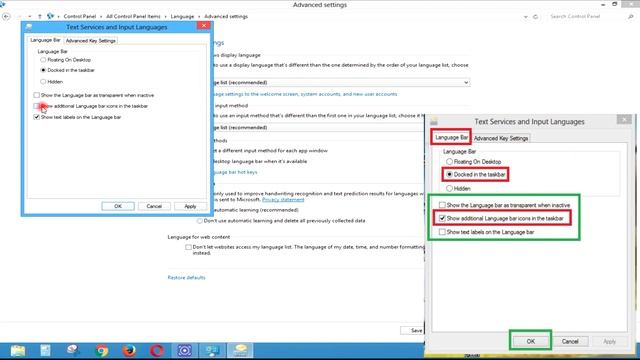The width and height of the screenshot is (640, 360).
Task: Switch to the Control Panel taskbar icon
Action: click(212, 350)
